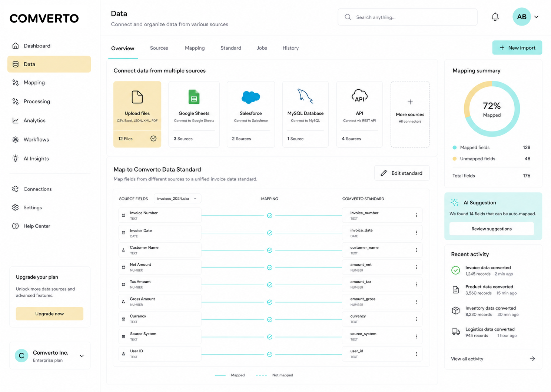Image resolution: width=551 pixels, height=392 pixels.
Task: Open View all activity link
Action: coord(493,359)
